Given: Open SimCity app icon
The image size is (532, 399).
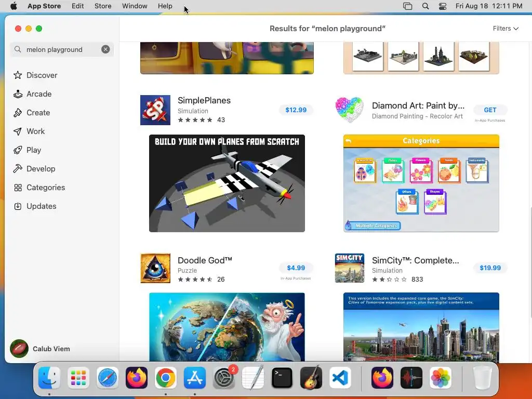Looking at the screenshot, I should [350, 268].
